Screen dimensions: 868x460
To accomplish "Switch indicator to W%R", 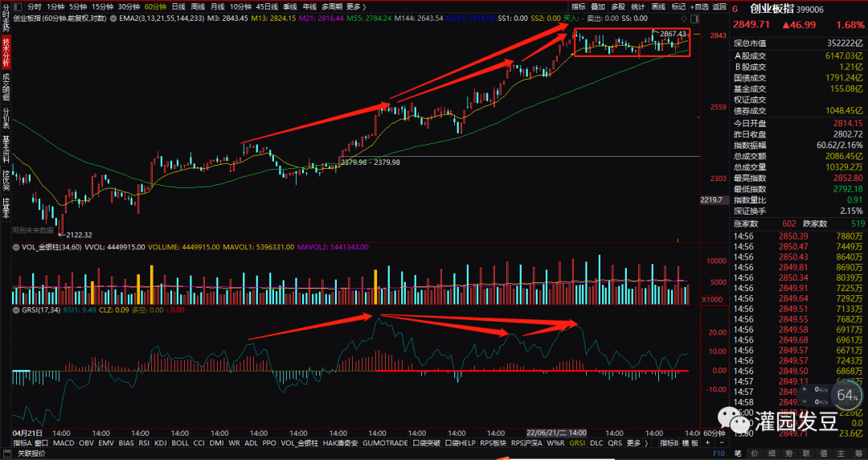I will point(556,443).
